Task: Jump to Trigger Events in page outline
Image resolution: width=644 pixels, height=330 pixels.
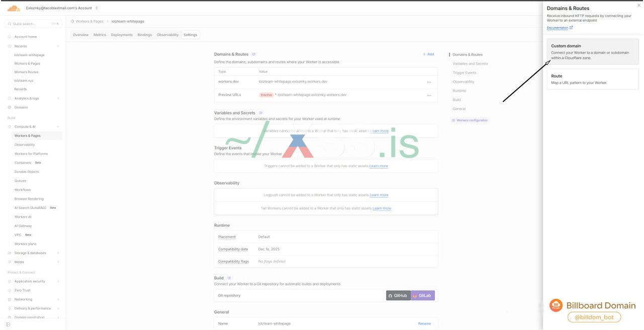Action: point(464,73)
